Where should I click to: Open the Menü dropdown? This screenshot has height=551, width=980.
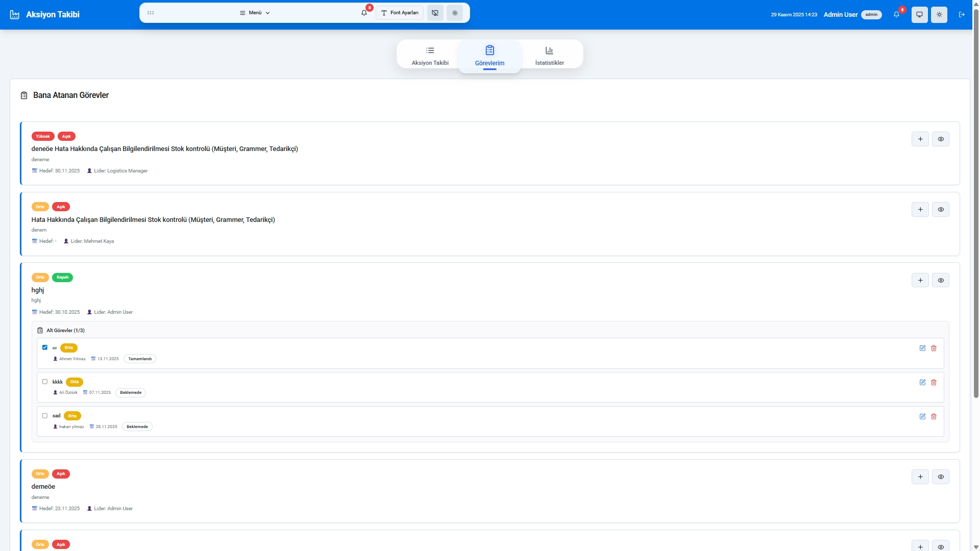coord(254,13)
